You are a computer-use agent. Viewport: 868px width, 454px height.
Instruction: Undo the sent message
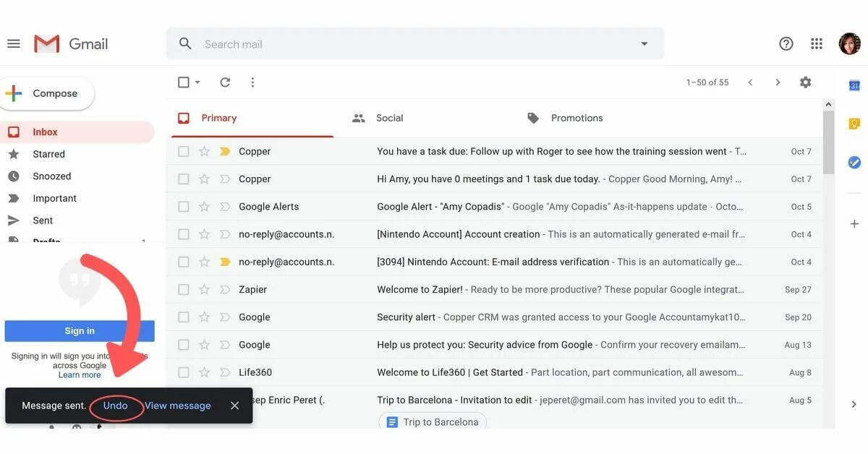115,406
